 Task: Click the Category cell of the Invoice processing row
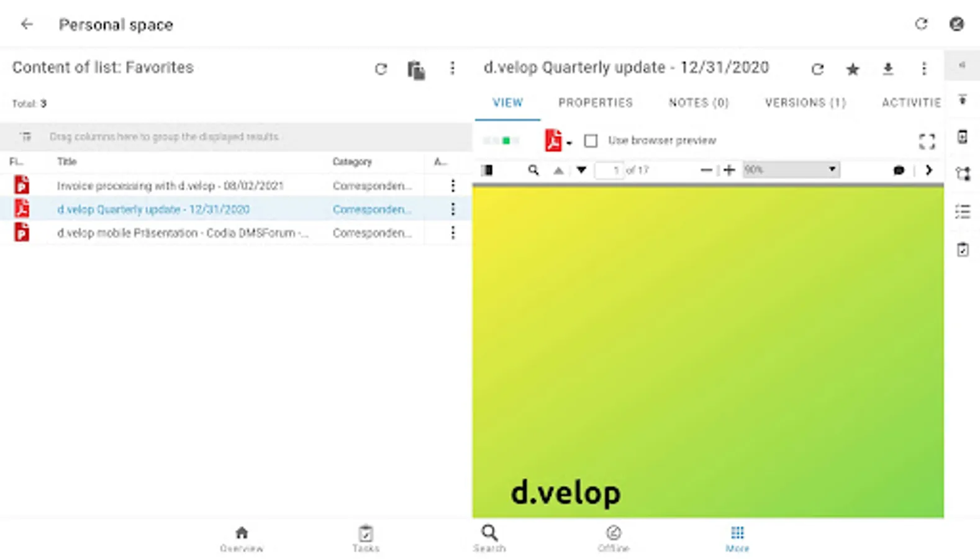coord(372,186)
